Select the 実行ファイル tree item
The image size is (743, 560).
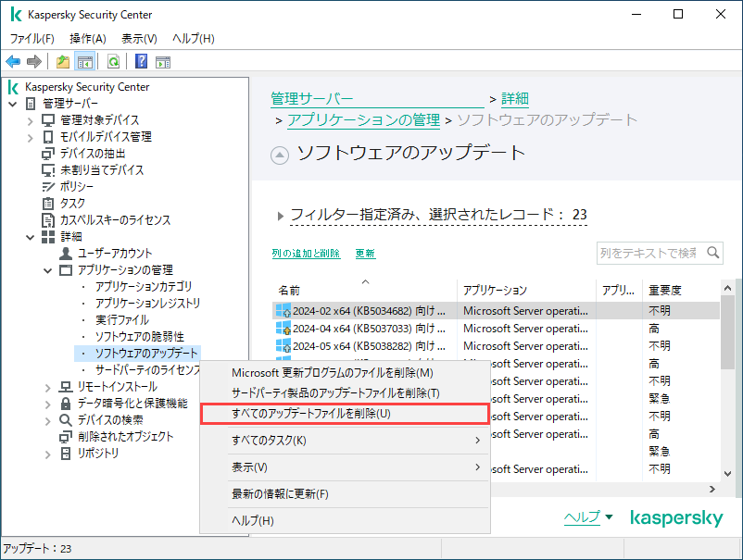tap(121, 320)
